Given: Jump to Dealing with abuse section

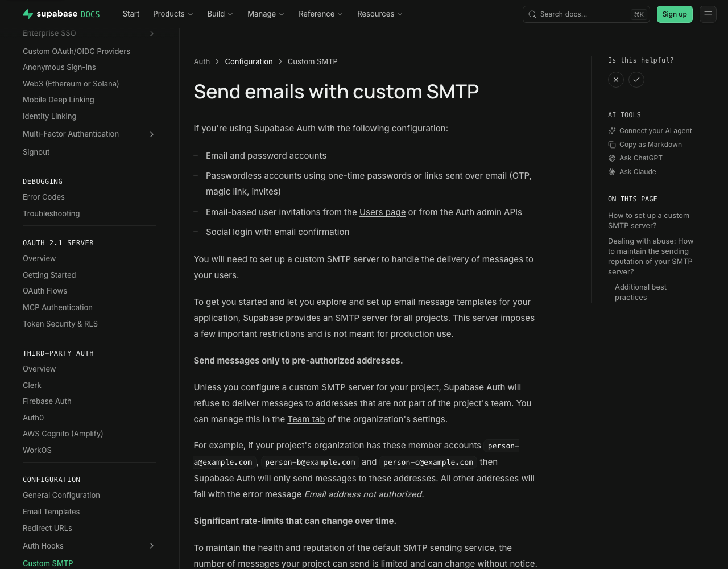Looking at the screenshot, I should 651,257.
